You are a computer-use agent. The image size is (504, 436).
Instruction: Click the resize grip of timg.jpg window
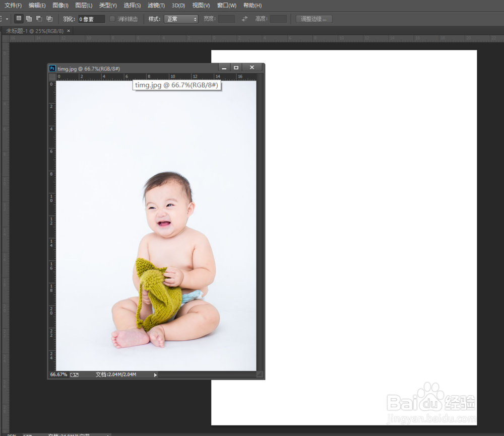coord(260,375)
